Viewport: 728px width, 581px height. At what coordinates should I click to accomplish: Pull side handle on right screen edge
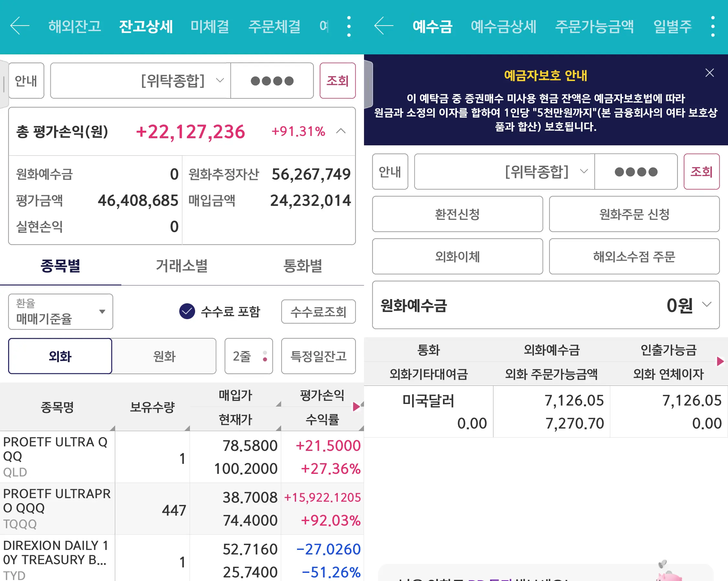[x=368, y=84]
